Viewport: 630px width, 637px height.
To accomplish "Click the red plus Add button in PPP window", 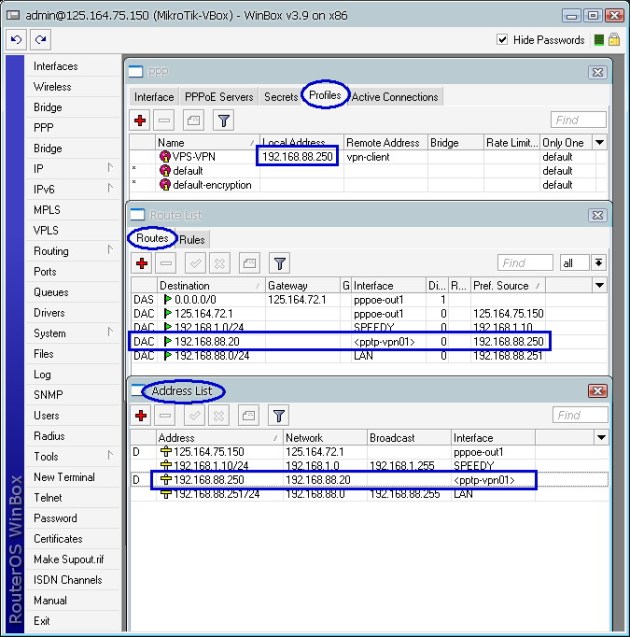I will [140, 120].
